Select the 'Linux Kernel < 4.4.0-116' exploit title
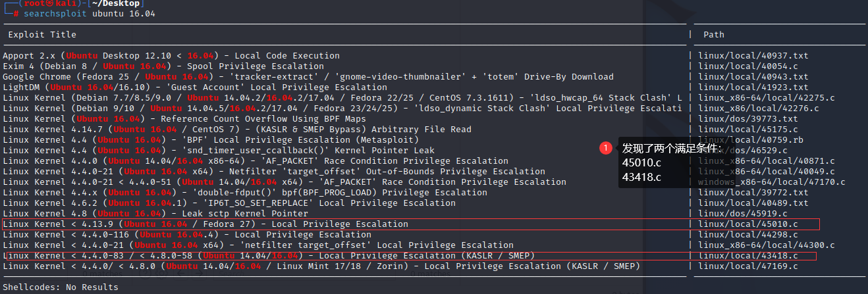The width and height of the screenshot is (868, 294). coord(187,235)
